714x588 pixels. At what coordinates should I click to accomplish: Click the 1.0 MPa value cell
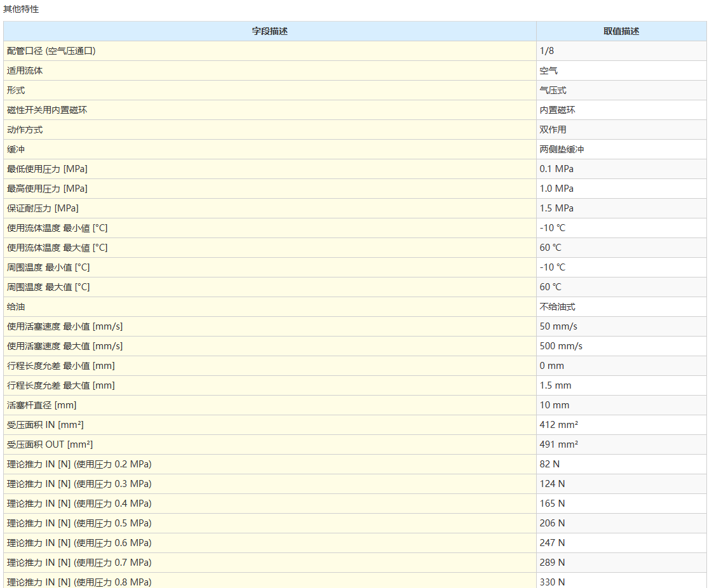(x=556, y=189)
